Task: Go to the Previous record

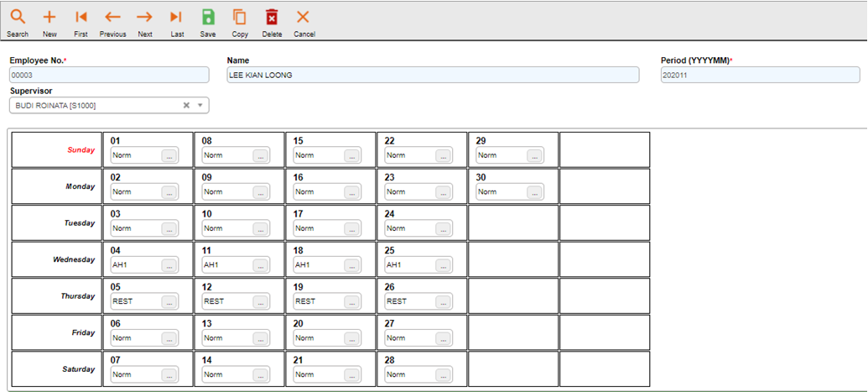Action: [112, 18]
